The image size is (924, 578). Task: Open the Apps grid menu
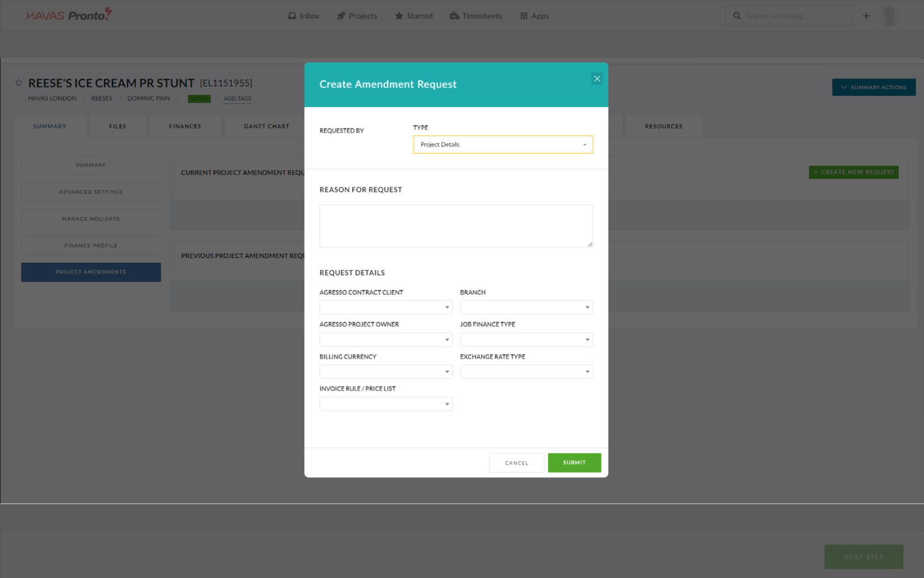pyautogui.click(x=534, y=16)
